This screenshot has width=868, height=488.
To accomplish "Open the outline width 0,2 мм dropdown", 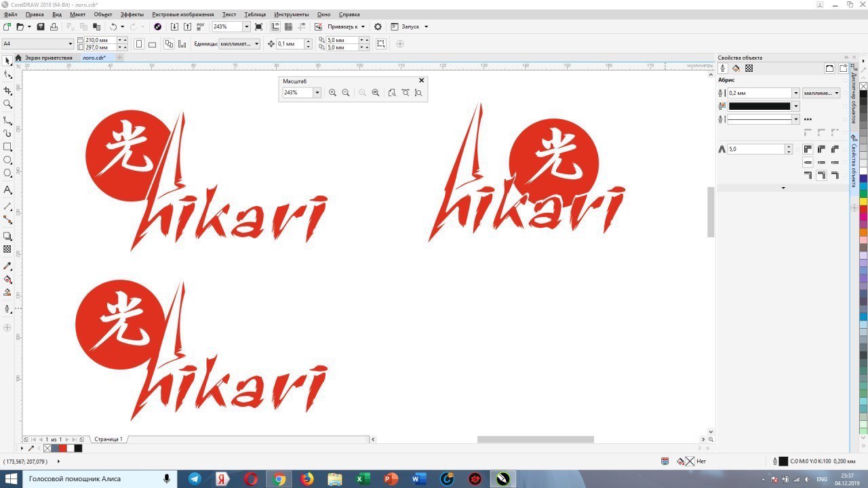I will click(x=796, y=93).
